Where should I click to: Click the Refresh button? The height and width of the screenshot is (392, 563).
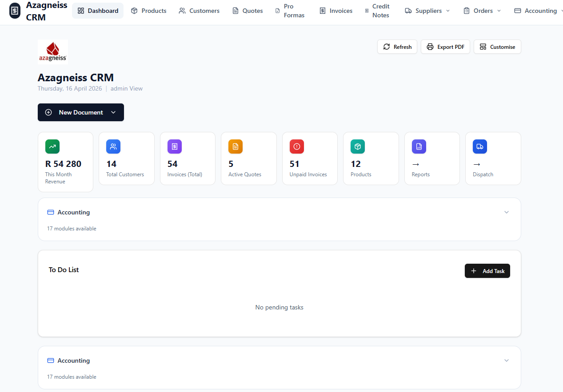[x=397, y=47]
